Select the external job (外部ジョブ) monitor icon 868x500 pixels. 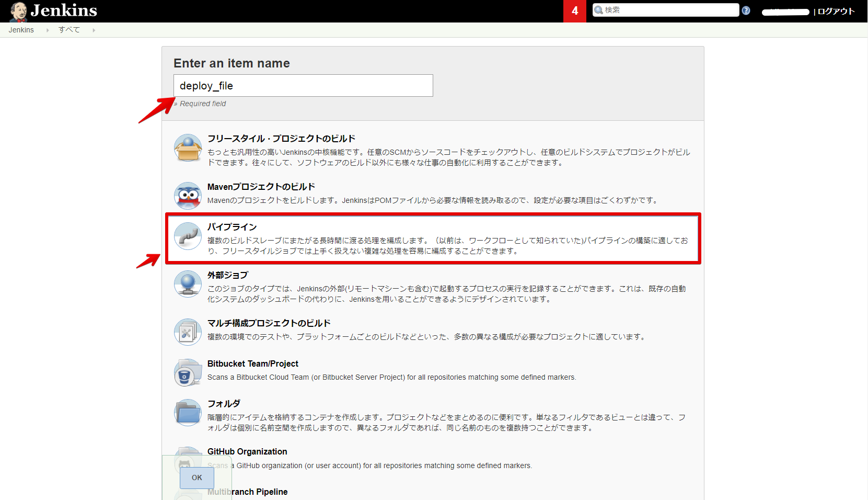pyautogui.click(x=188, y=284)
